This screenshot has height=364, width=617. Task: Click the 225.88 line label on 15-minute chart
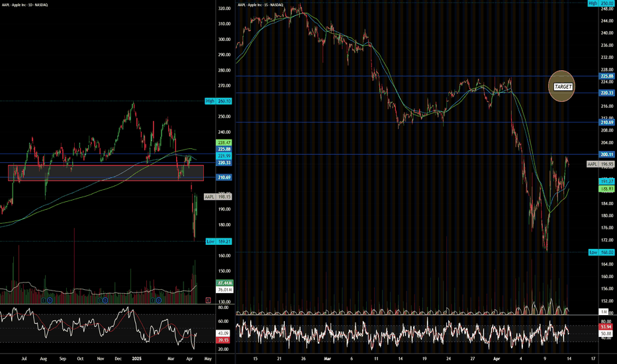606,76
